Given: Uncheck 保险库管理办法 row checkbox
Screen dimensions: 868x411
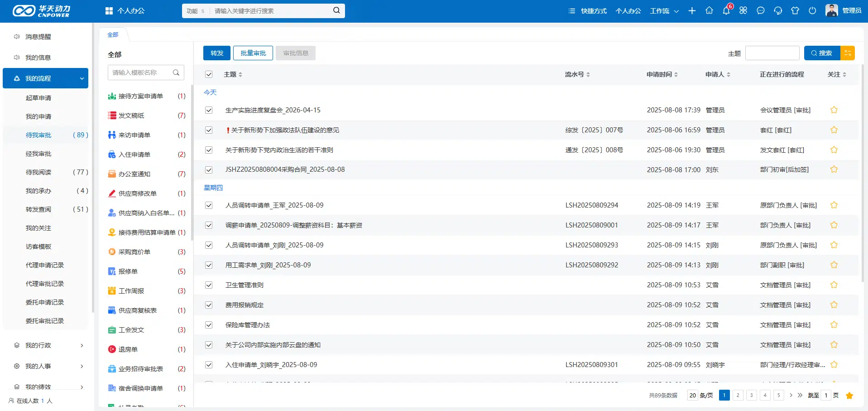Looking at the screenshot, I should tap(209, 325).
